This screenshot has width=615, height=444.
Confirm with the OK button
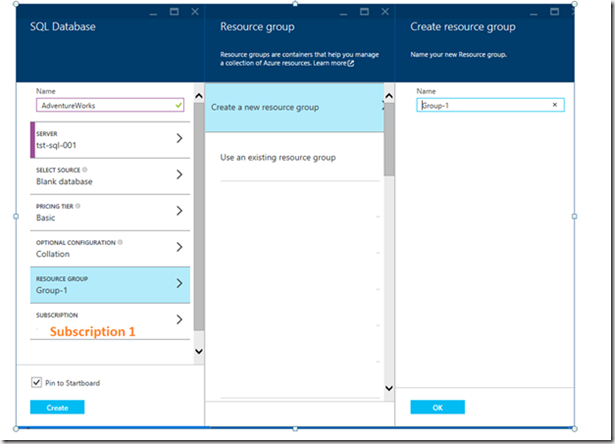point(438,407)
